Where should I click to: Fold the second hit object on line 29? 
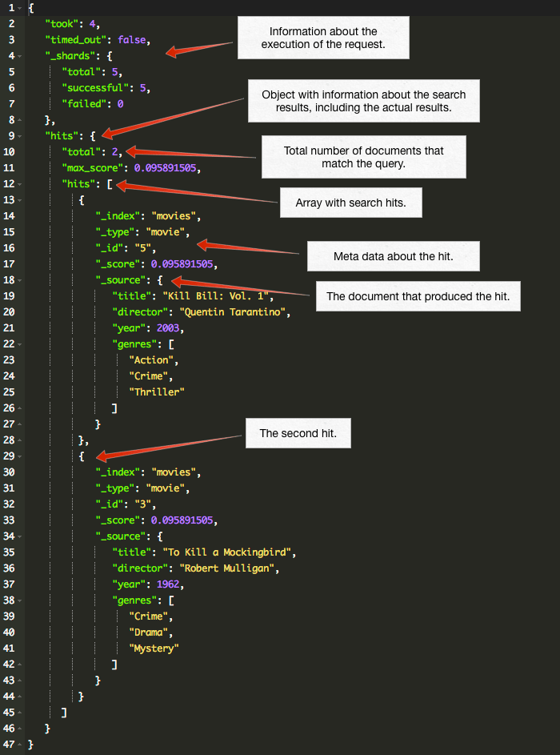20,456
